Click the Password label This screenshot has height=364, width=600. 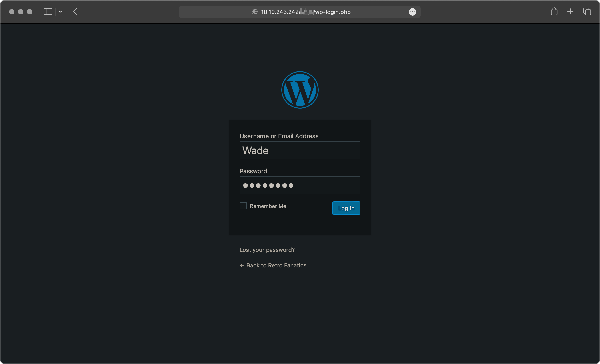click(x=253, y=171)
